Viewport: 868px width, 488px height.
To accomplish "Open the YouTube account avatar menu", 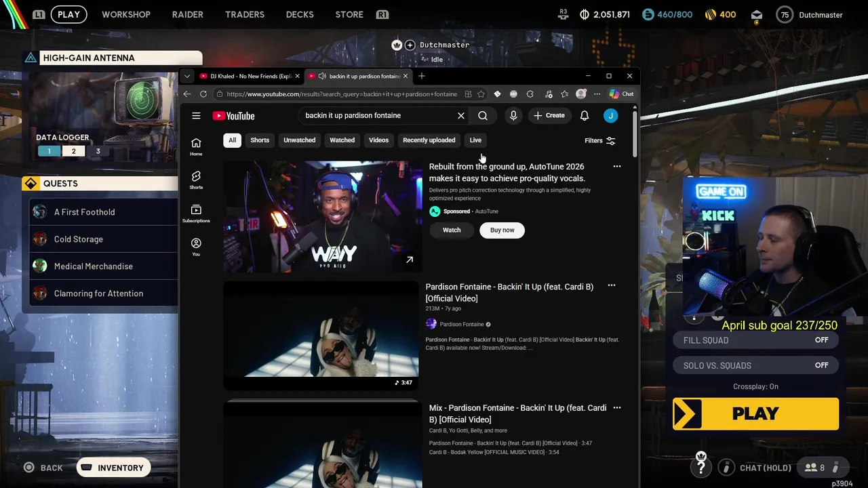I will click(610, 116).
